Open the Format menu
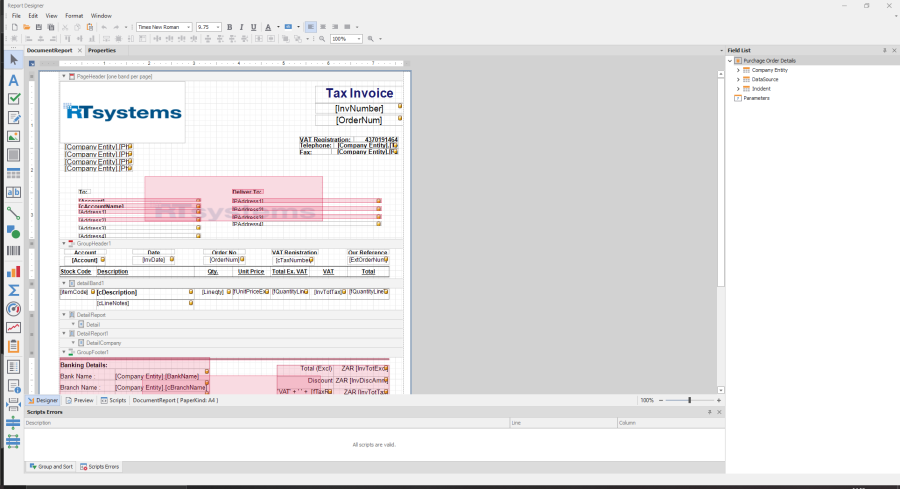The height and width of the screenshot is (489, 900). tap(74, 16)
